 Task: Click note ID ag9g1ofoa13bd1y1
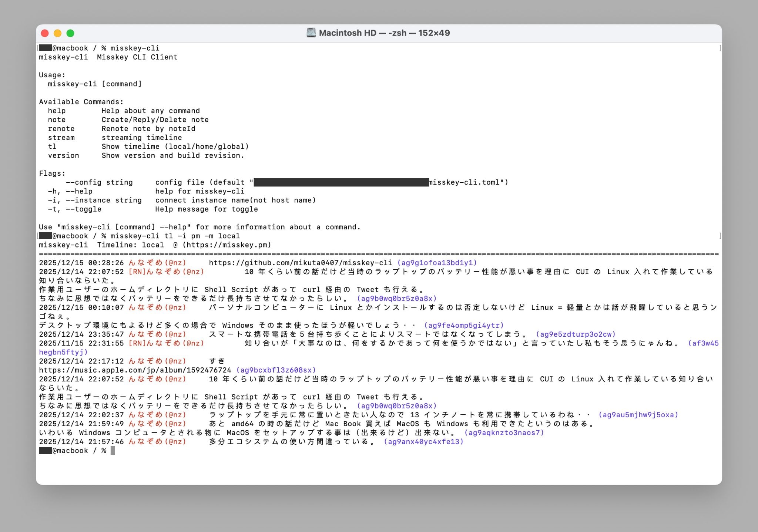pos(437,263)
